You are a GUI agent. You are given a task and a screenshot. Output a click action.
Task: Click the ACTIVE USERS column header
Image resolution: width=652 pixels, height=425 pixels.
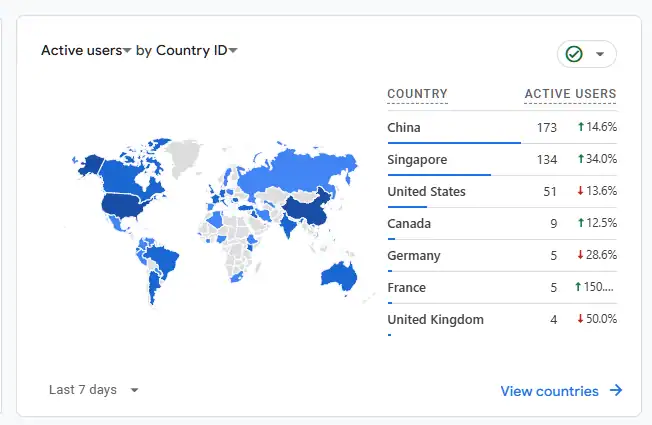pyautogui.click(x=570, y=95)
